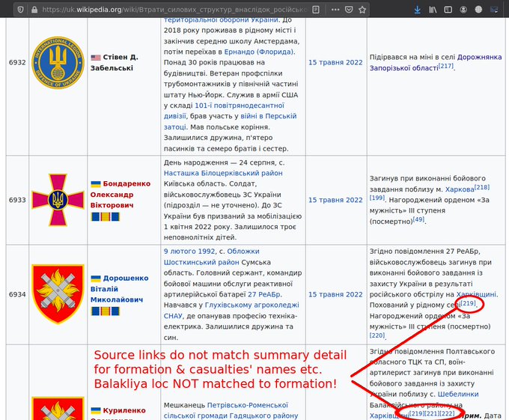
Task: Open link Харкова
Action: pos(460,189)
